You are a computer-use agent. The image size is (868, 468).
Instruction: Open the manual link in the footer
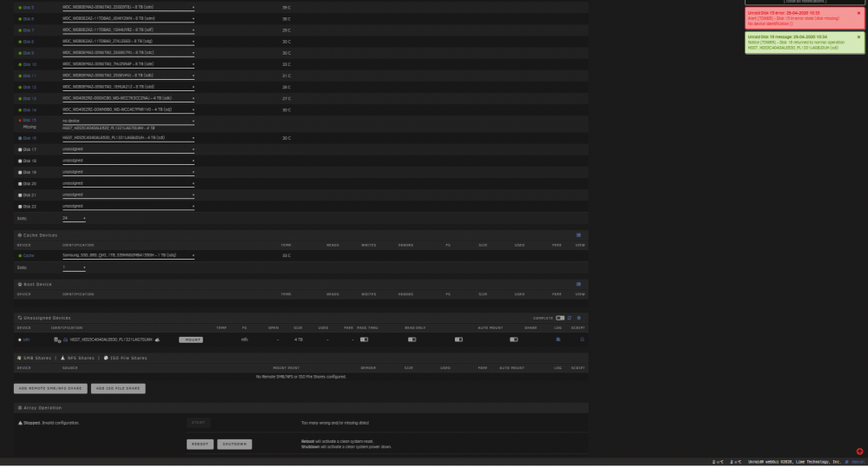[858, 463]
